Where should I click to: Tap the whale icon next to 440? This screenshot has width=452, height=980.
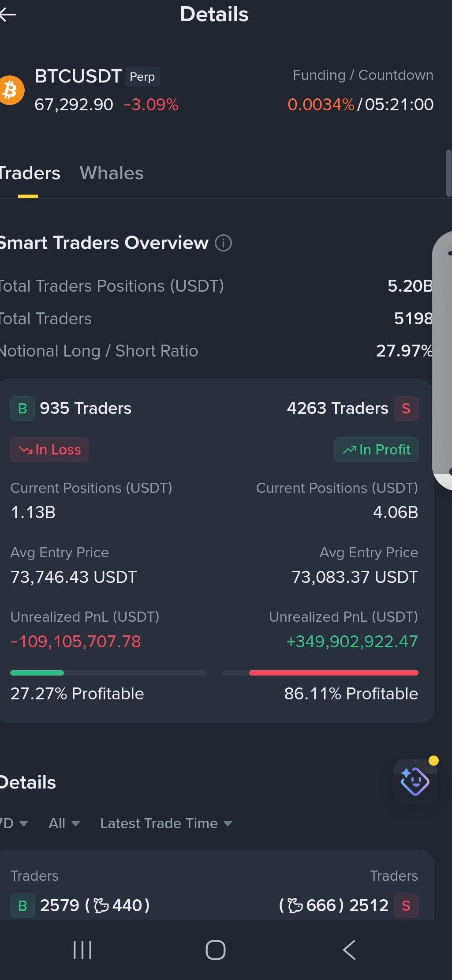pos(101,905)
